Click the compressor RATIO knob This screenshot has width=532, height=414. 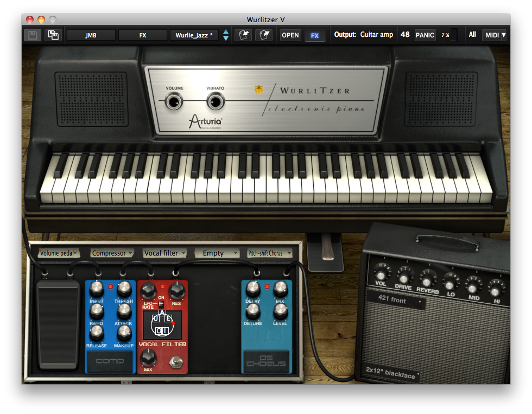tap(97, 311)
